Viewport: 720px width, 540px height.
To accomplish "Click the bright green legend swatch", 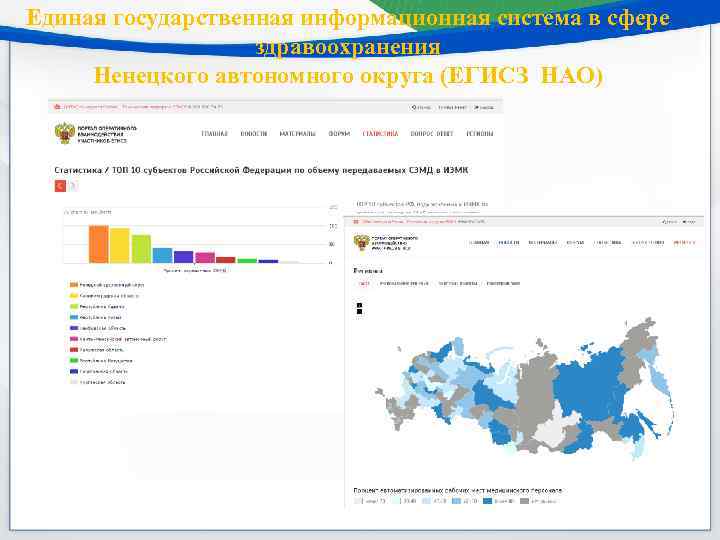I will [73, 360].
